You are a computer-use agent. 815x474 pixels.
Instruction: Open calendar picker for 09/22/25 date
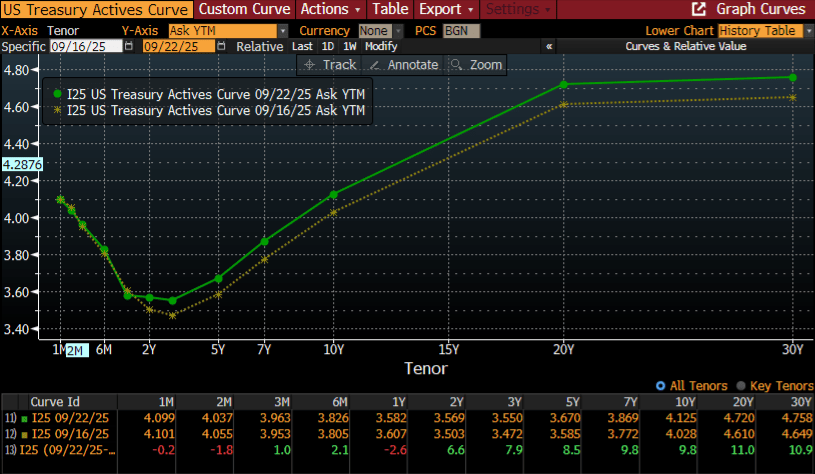point(221,47)
